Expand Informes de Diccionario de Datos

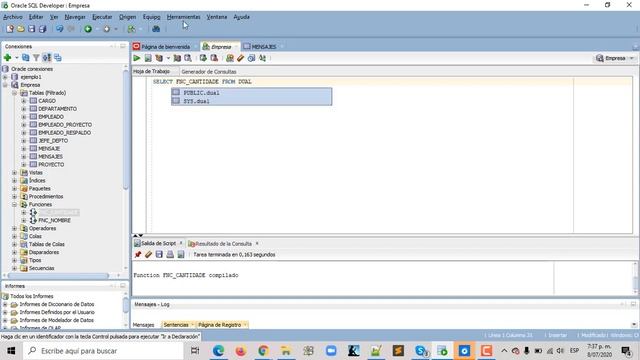coord(5,304)
